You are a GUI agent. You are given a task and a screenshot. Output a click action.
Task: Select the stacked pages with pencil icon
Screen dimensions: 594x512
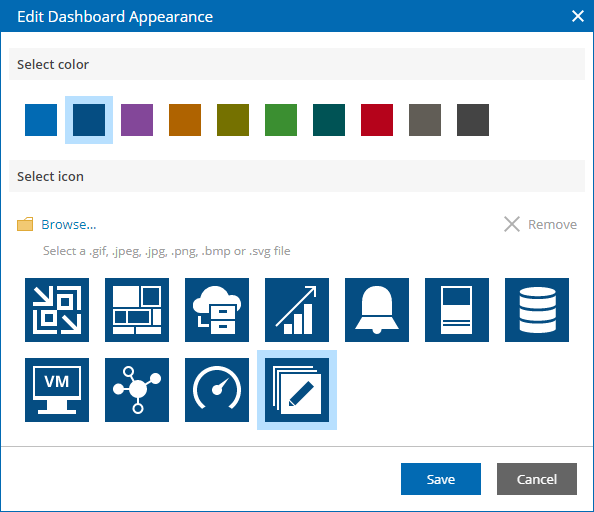pyautogui.click(x=297, y=390)
